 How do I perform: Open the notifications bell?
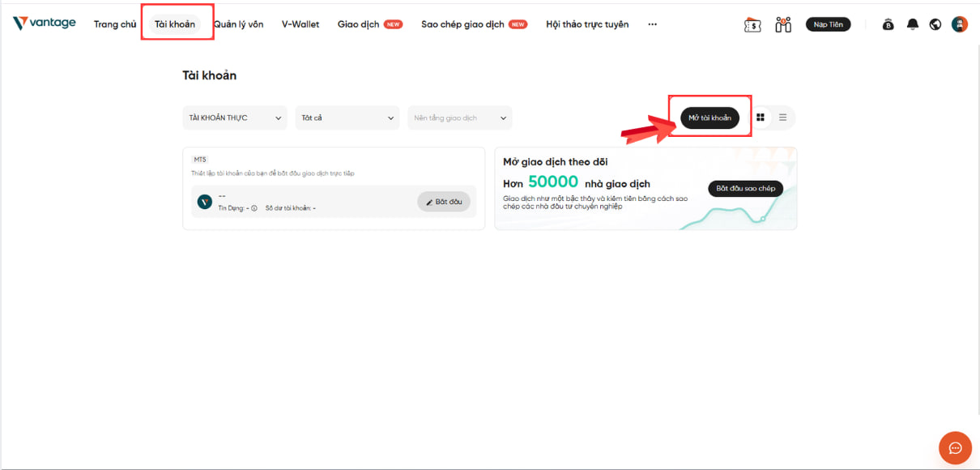click(x=913, y=25)
